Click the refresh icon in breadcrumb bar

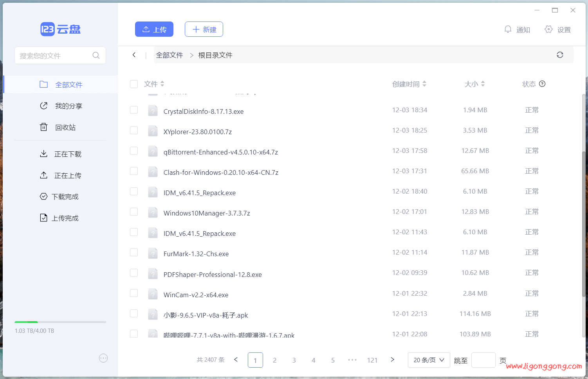tap(560, 55)
